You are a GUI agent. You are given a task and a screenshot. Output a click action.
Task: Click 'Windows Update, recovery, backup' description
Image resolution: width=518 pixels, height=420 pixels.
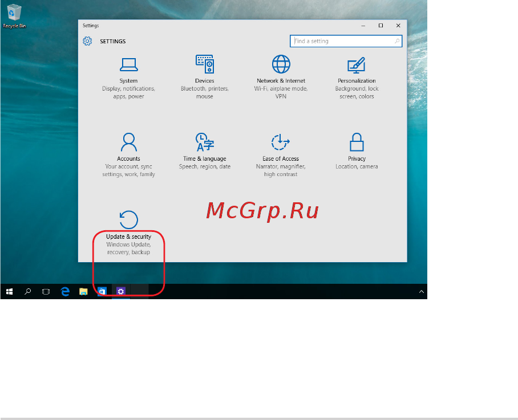(128, 248)
